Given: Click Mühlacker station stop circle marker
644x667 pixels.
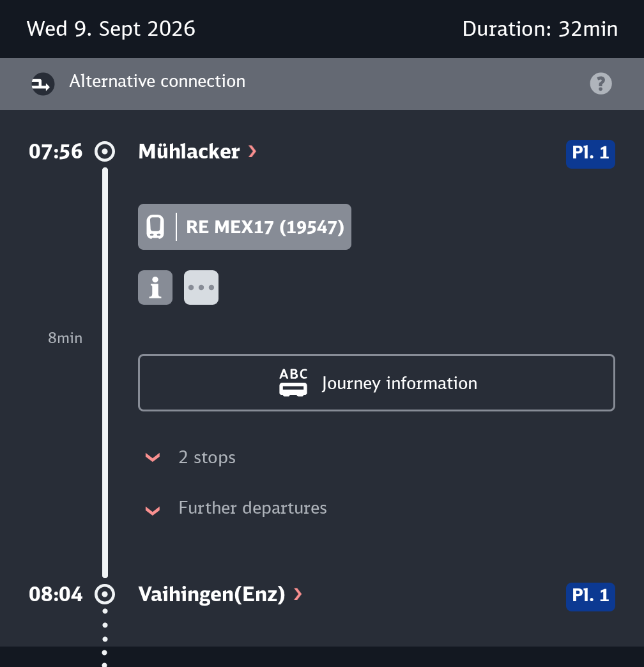Looking at the screenshot, I should [105, 151].
